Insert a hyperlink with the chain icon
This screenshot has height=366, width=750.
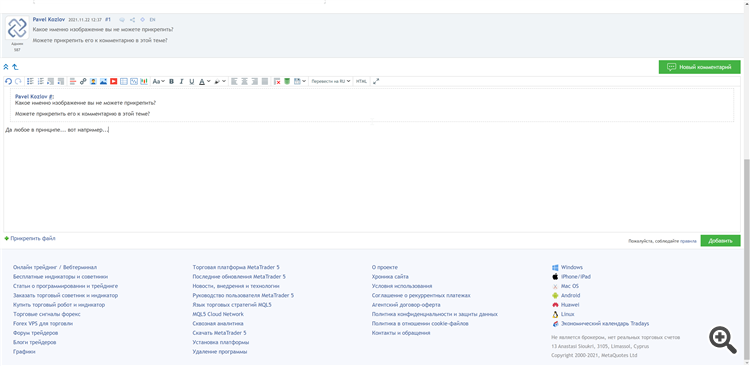click(83, 81)
